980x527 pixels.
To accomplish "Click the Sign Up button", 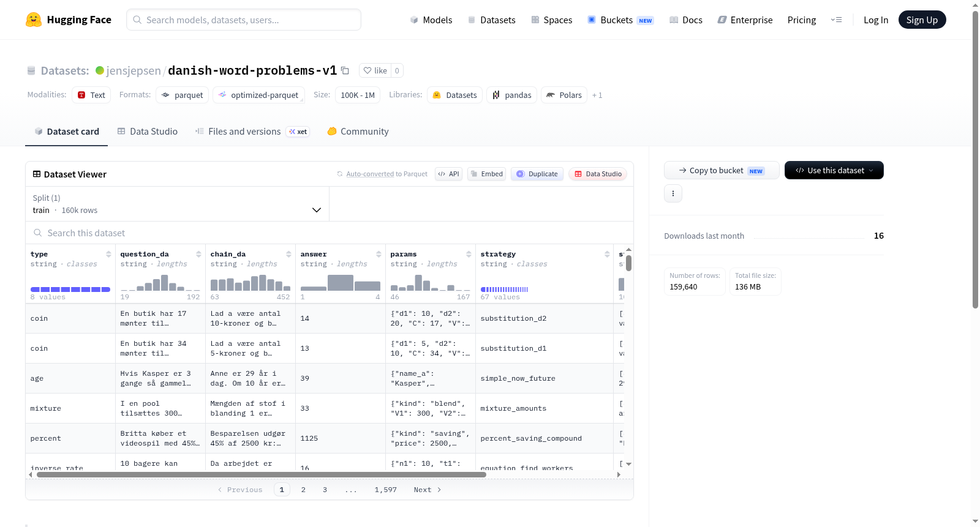I will (922, 20).
